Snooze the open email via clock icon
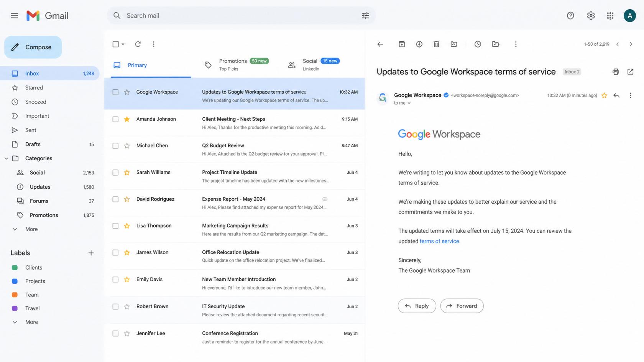This screenshot has width=644, height=362. coord(478,44)
